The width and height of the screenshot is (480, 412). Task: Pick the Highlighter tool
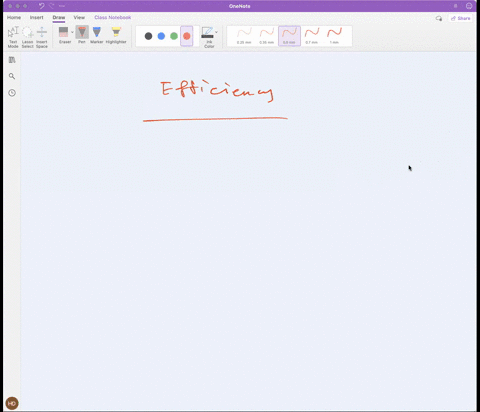pos(116,35)
